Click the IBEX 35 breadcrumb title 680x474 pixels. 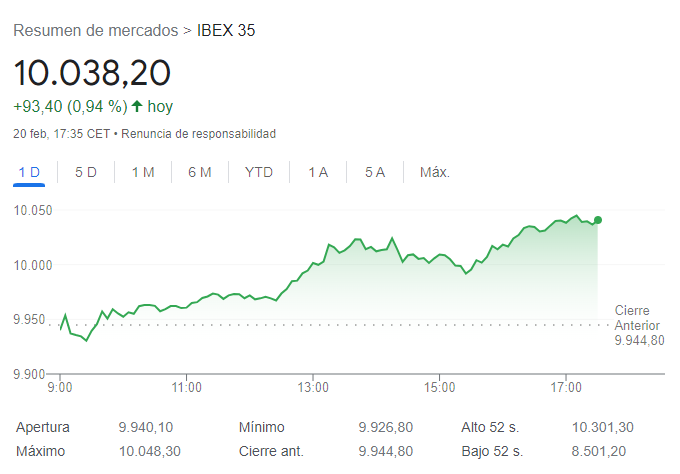tap(226, 31)
